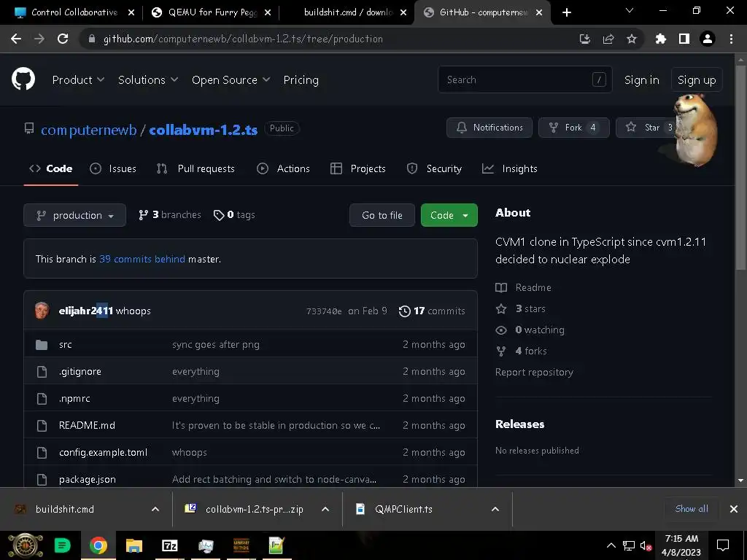Open the src folder icon
The height and width of the screenshot is (560, 747).
tap(42, 345)
